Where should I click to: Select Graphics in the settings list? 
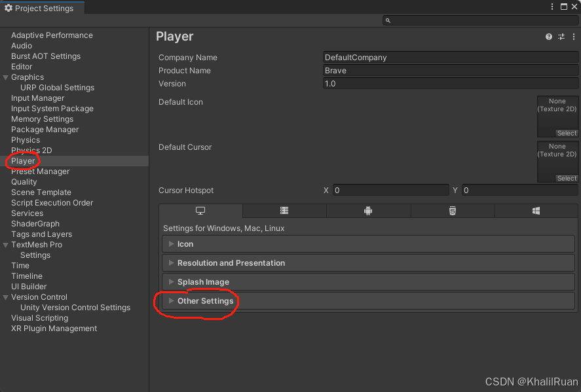28,77
